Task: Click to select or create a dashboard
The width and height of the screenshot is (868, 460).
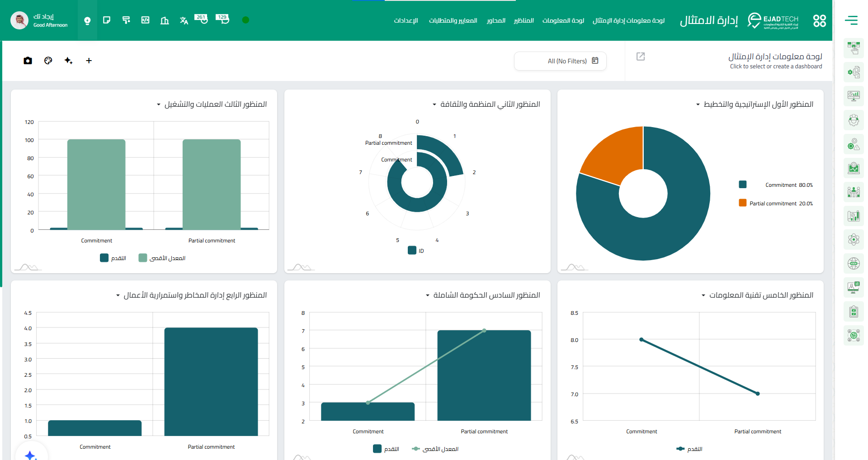Action: (x=776, y=66)
